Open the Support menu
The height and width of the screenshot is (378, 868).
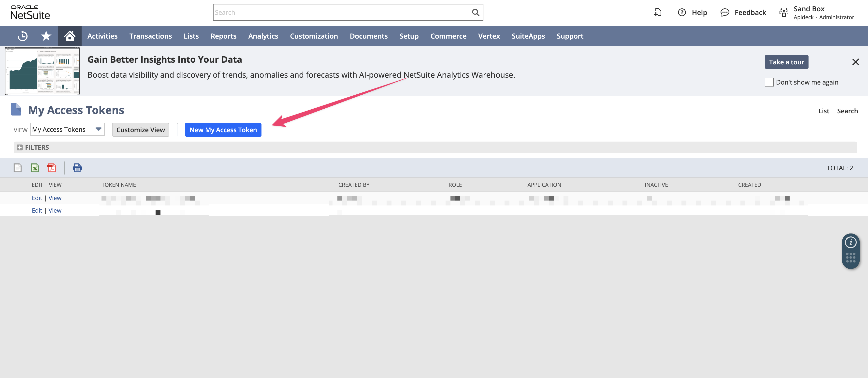(x=570, y=36)
